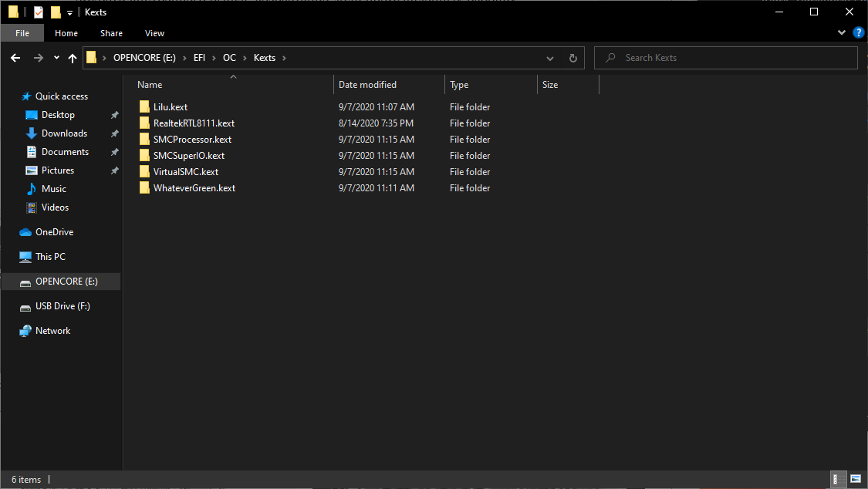Click date "9/7/2020 11:11 AM"
This screenshot has width=868, height=489.
tap(377, 188)
